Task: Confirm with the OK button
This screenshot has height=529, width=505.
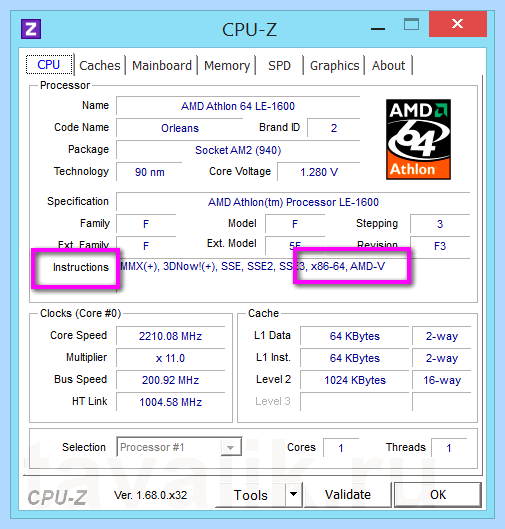Action: coord(438,495)
